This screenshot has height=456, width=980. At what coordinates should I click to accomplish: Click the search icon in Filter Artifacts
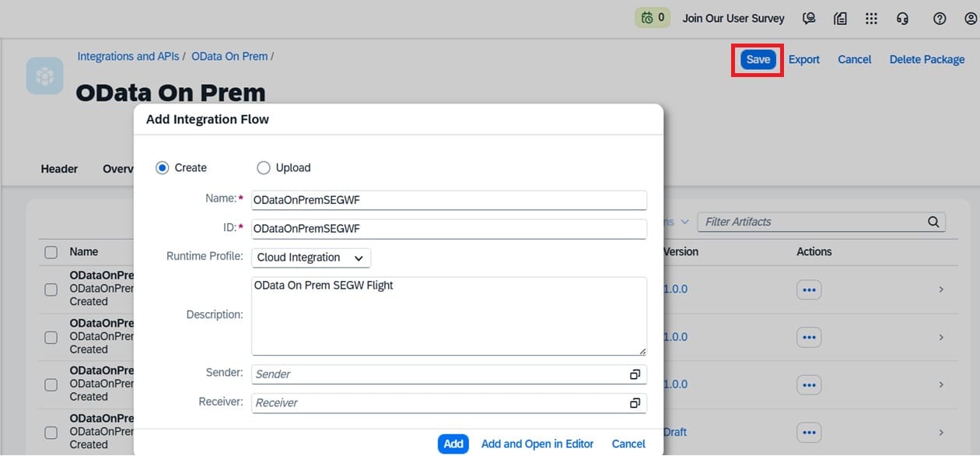point(933,222)
